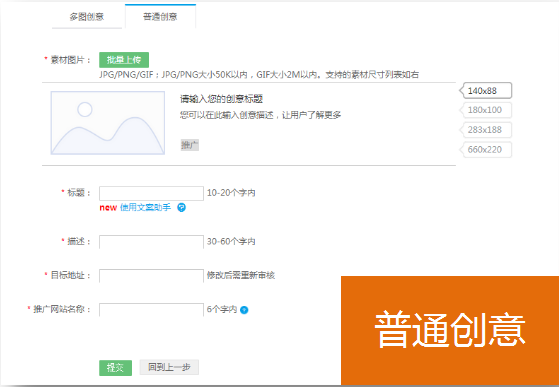Pick the 283x188 size option
The width and height of the screenshot is (559, 387).
[x=486, y=130]
